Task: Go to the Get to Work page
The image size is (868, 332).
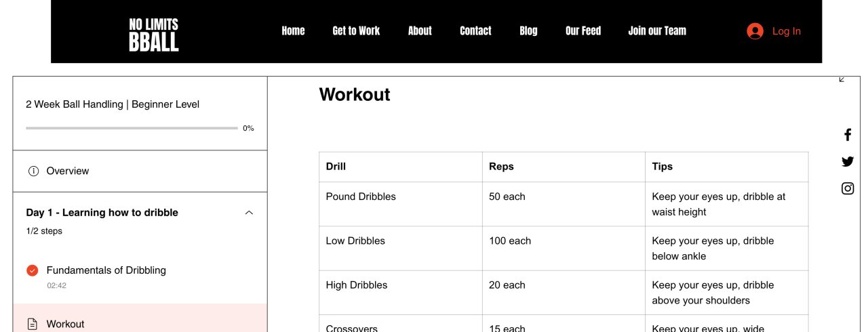Action: coord(356,31)
